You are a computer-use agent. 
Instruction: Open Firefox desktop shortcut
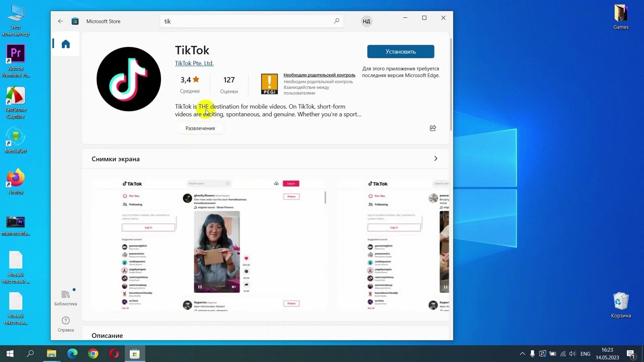pos(16,182)
